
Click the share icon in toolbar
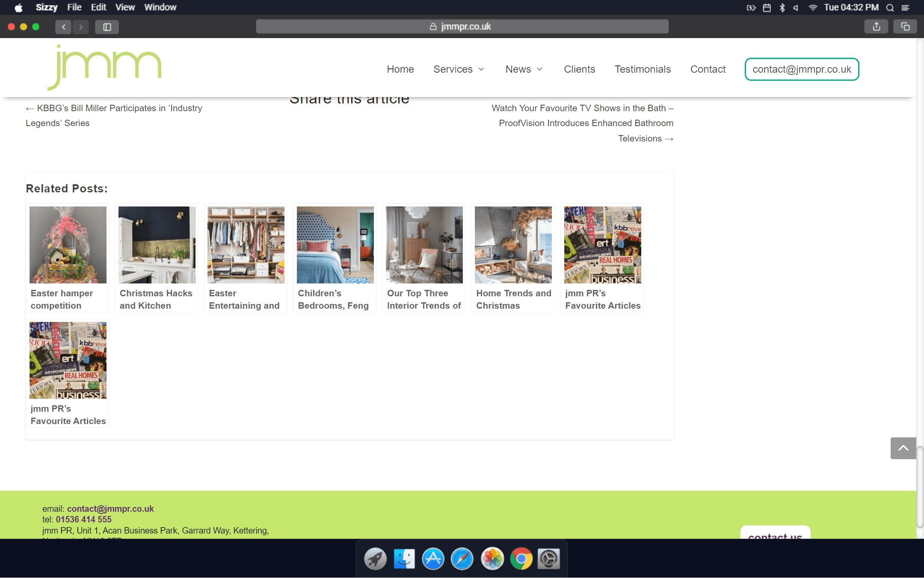coord(877,27)
